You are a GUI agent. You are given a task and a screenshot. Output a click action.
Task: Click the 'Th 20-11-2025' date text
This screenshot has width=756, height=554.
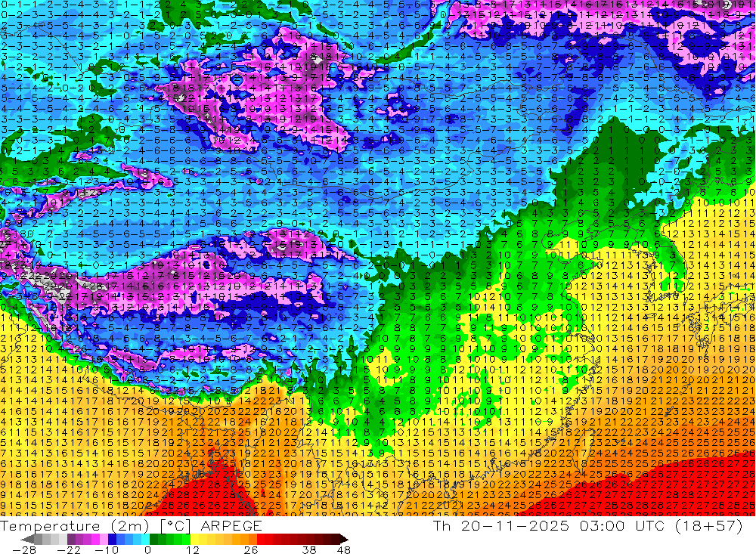pyautogui.click(x=501, y=525)
